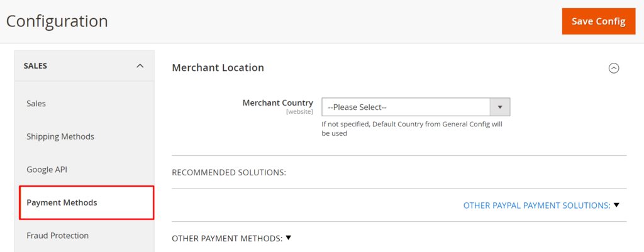Click the Configuration page title
Screen dimensions: 644x252
coord(57,21)
